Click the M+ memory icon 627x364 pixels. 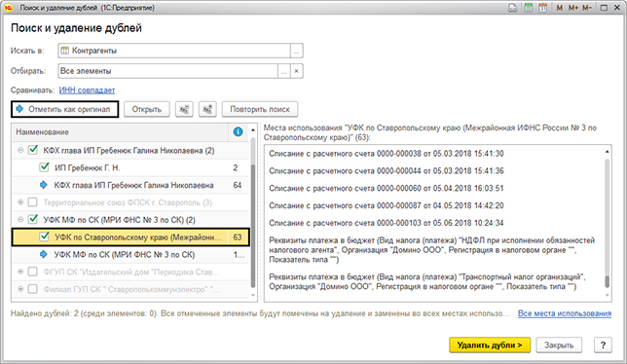[x=573, y=8]
